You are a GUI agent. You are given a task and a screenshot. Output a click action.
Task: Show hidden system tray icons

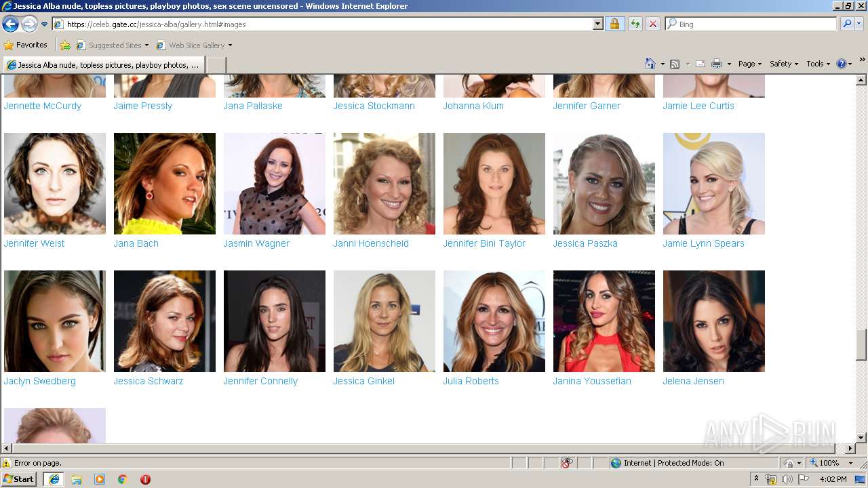click(x=756, y=479)
